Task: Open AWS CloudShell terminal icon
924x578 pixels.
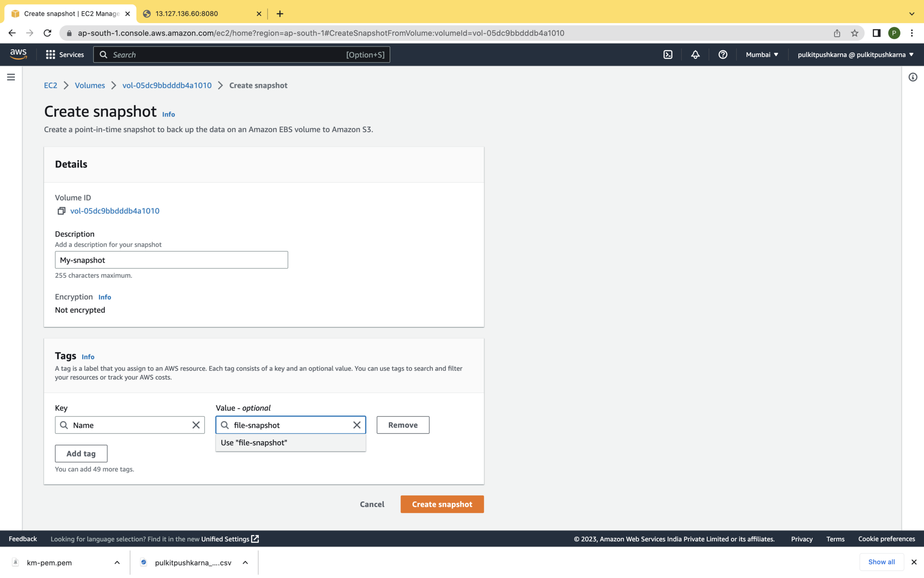Action: [668, 54]
